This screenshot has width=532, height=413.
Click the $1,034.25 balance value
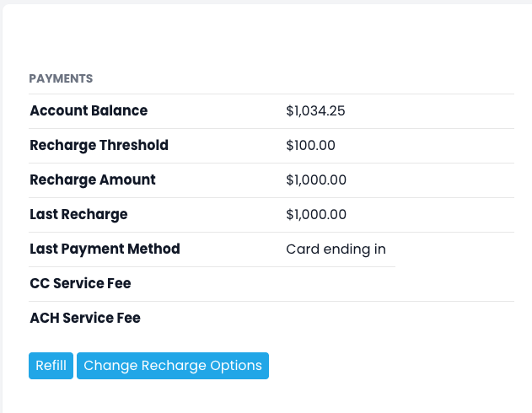pyautogui.click(x=315, y=110)
